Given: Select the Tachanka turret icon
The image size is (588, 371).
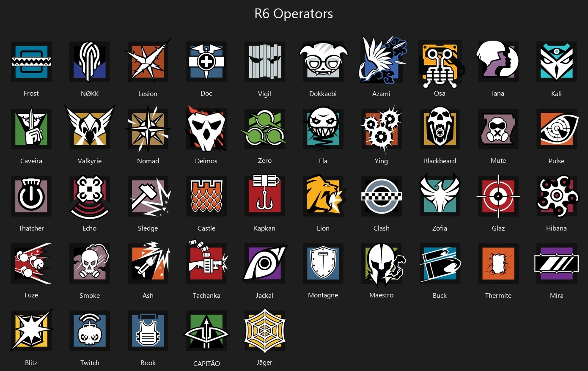Looking at the screenshot, I should coord(206,263).
